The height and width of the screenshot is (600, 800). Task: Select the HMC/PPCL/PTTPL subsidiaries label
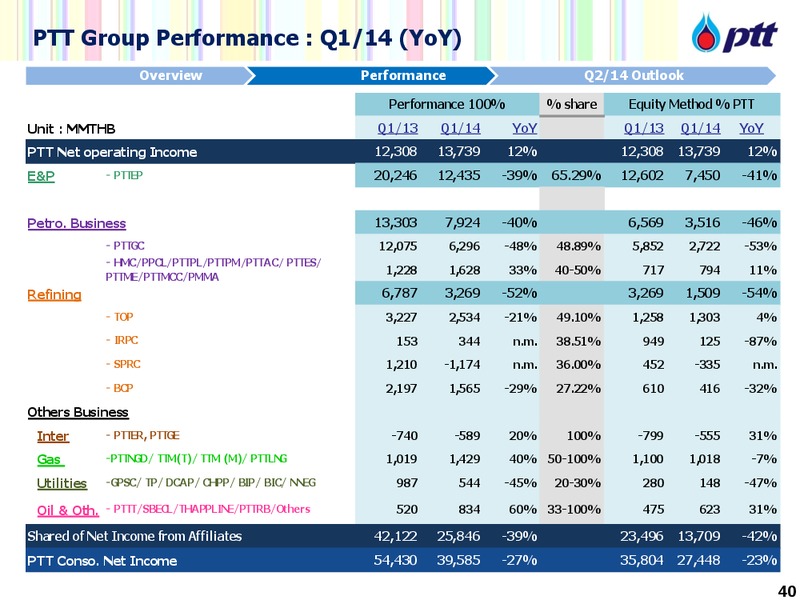tap(213, 269)
